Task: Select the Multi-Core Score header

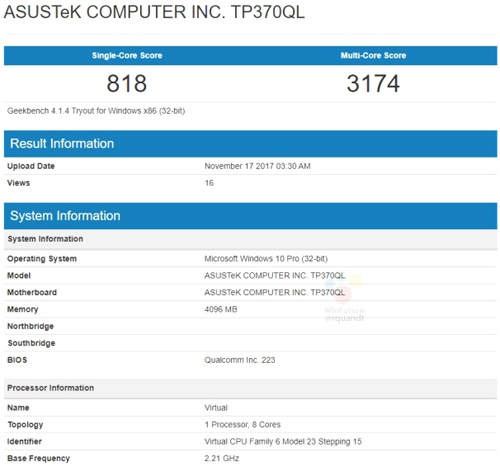Action: pyautogui.click(x=373, y=55)
